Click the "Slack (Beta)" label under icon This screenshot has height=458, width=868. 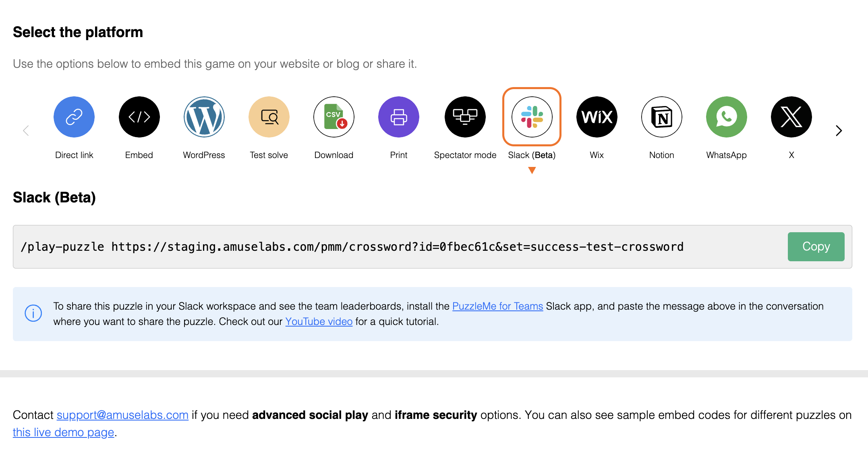point(532,155)
